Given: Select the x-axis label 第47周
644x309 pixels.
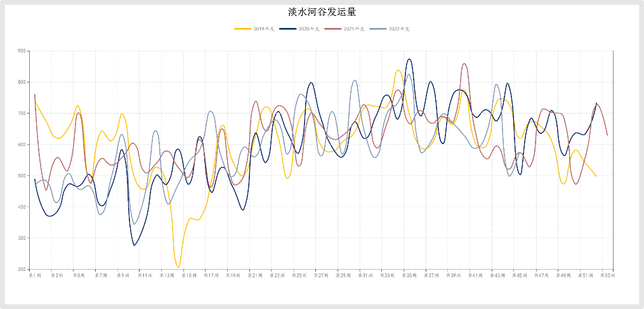Looking at the screenshot, I should [542, 275].
